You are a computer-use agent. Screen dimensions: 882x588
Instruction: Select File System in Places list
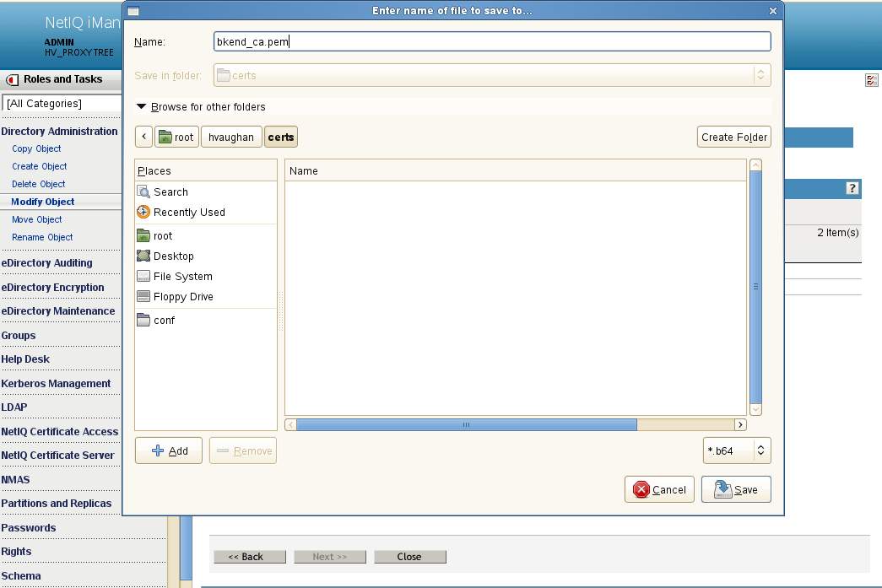pos(206,276)
